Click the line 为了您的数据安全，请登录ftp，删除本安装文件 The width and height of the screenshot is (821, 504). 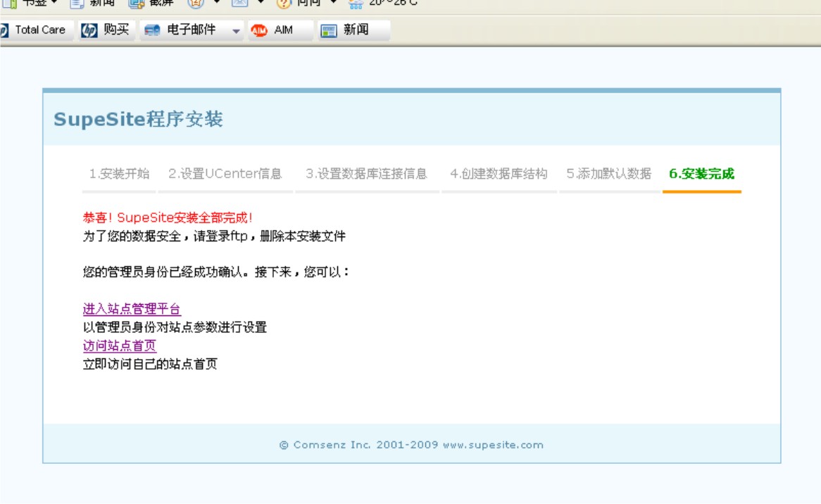pyautogui.click(x=214, y=236)
